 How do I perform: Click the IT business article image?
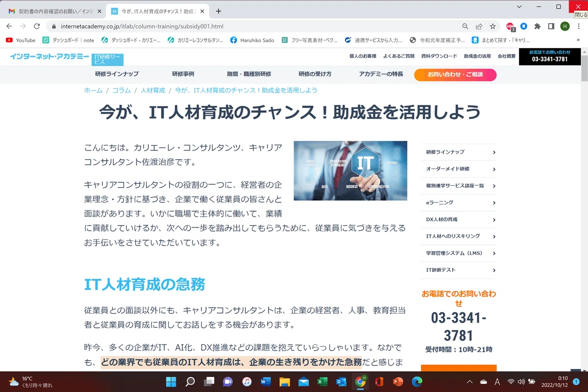tap(350, 171)
